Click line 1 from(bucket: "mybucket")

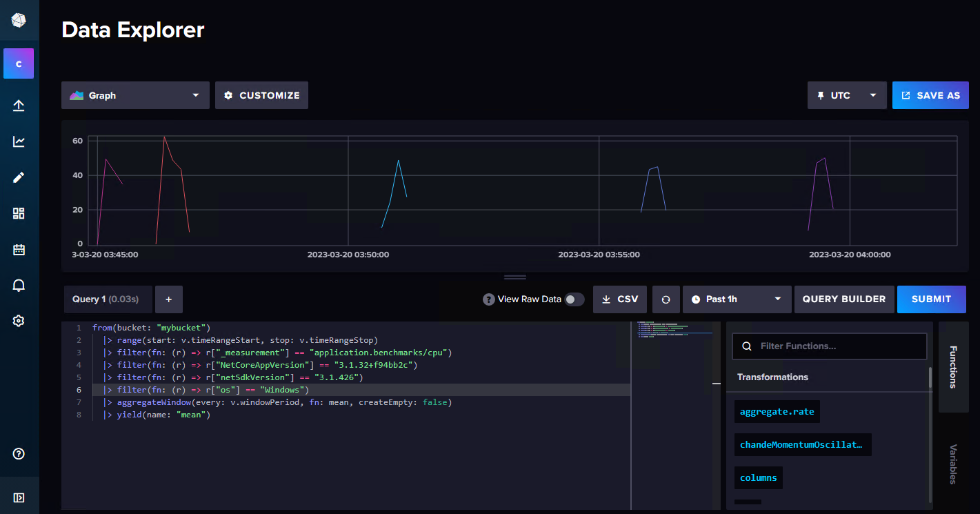[x=151, y=328]
